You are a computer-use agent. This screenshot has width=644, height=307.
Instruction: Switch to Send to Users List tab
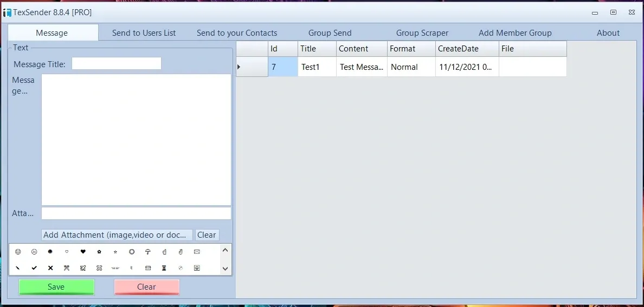(144, 33)
